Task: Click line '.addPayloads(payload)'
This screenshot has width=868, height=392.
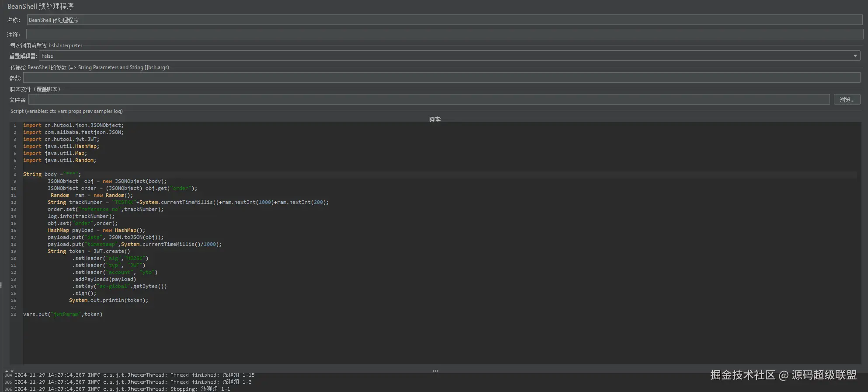Action: point(104,279)
